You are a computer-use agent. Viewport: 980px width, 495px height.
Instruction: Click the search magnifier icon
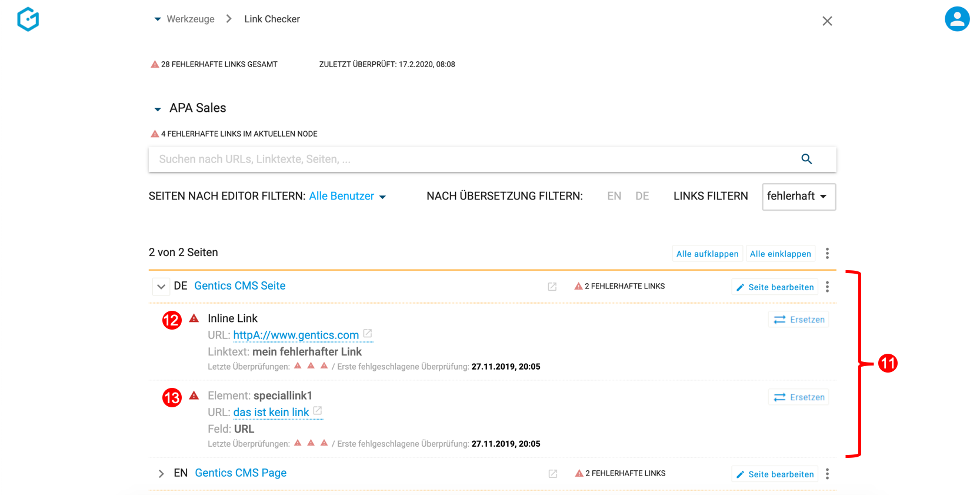(x=806, y=159)
